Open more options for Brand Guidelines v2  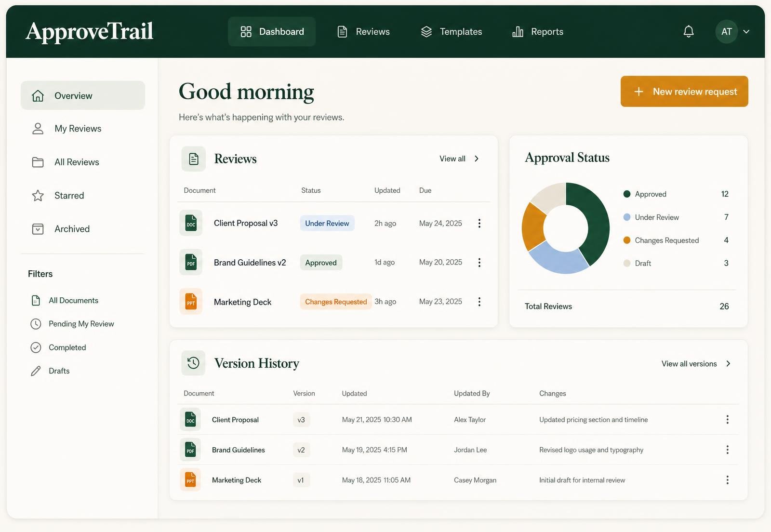pos(479,263)
